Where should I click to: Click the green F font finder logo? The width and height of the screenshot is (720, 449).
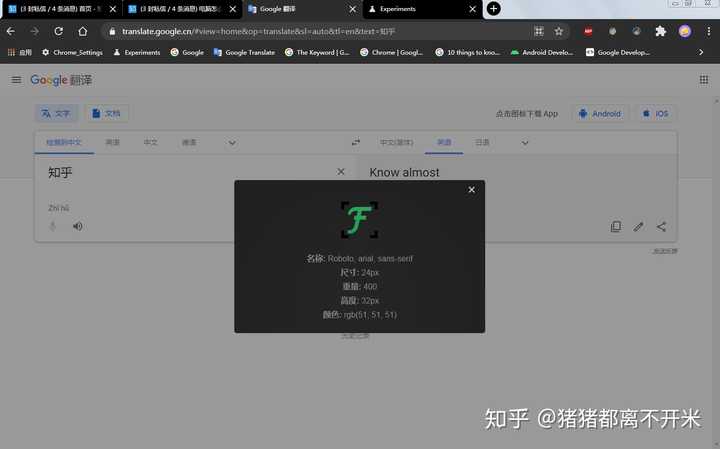[359, 219]
